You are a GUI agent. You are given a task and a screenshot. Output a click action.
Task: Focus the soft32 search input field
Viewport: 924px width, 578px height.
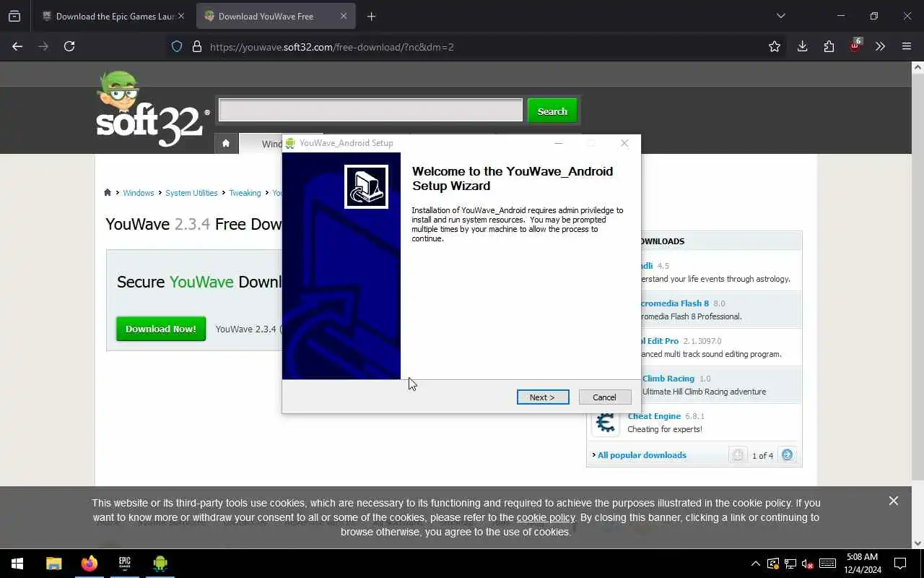370,111
